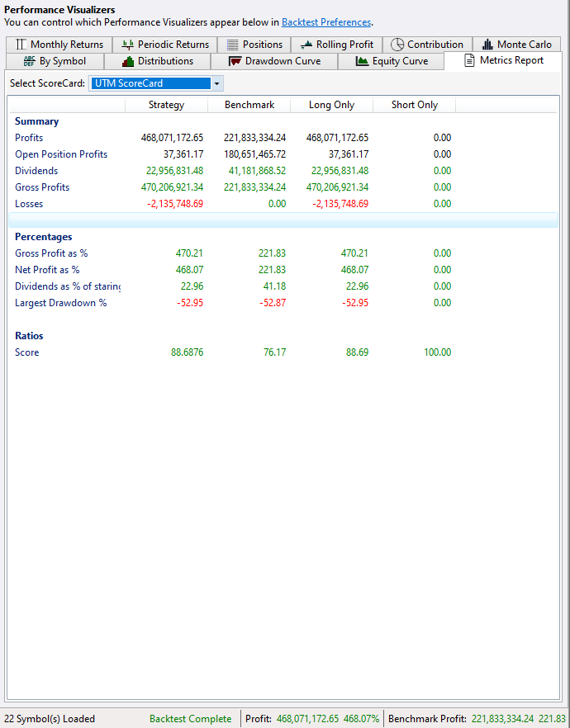Click the Long Only column header
The image size is (570, 728).
coord(331,105)
